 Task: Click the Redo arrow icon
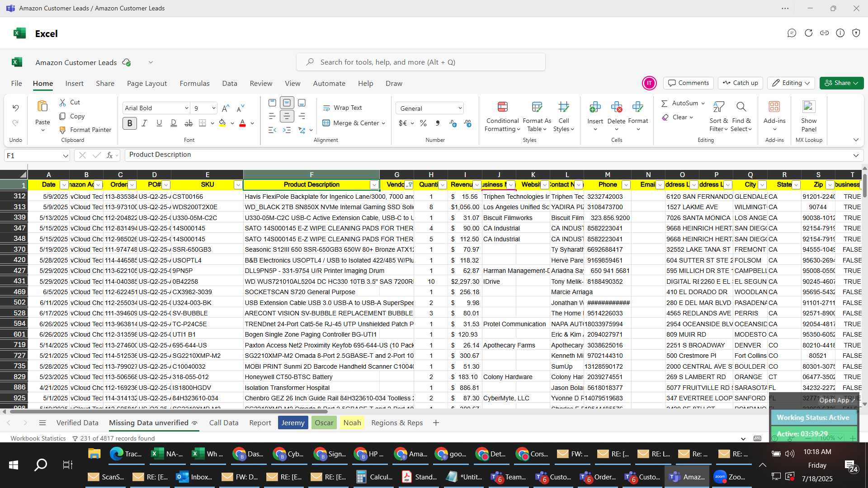pyautogui.click(x=15, y=123)
